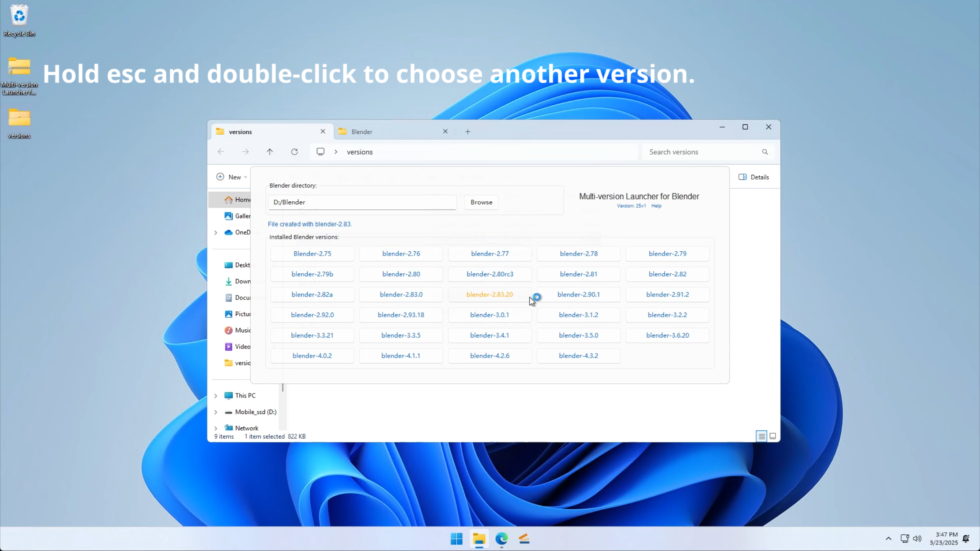Open File Explorer from taskbar
The width and height of the screenshot is (980, 551).
pos(479,539)
